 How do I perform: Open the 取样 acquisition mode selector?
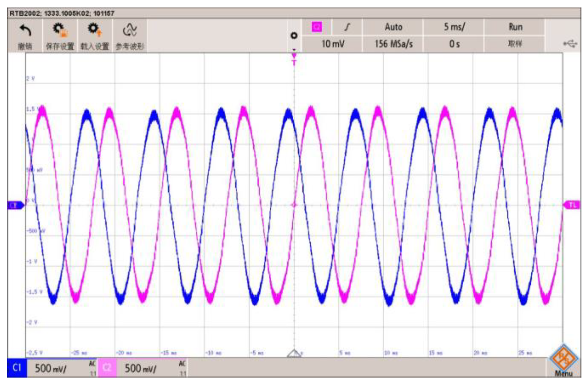515,44
